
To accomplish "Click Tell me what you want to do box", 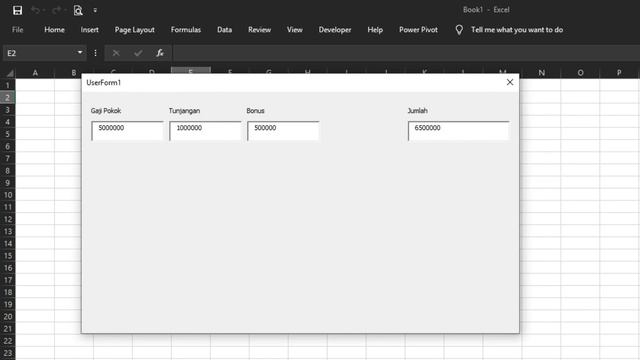I will point(517,30).
